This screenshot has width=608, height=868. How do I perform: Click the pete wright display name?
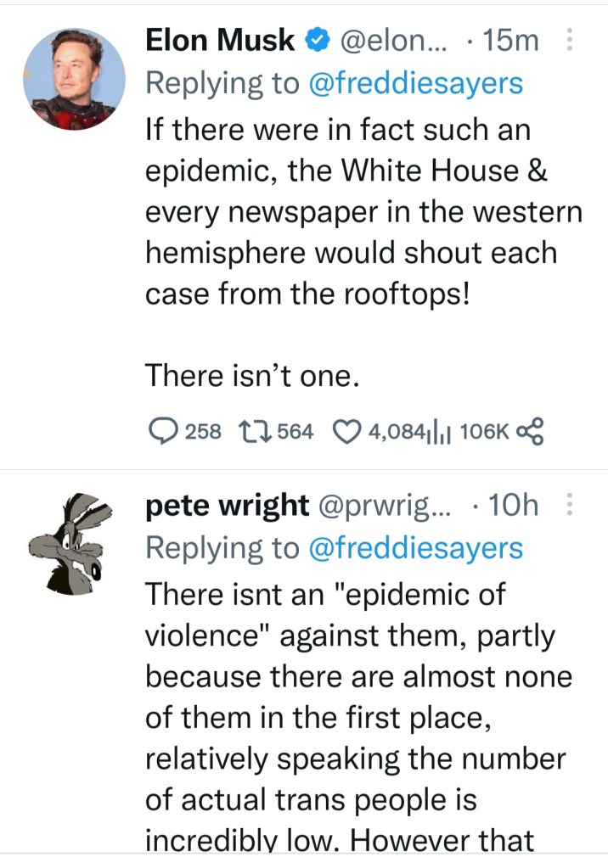(228, 506)
